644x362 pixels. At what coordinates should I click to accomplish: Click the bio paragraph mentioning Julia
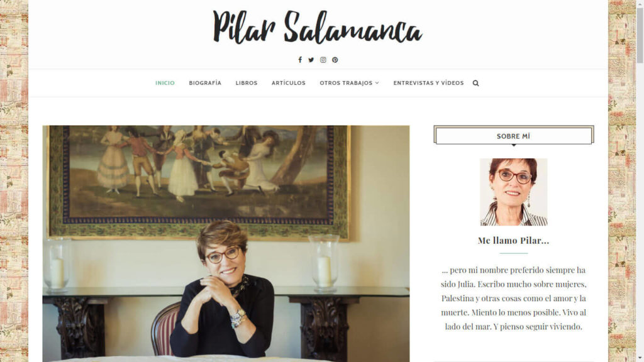(513, 299)
